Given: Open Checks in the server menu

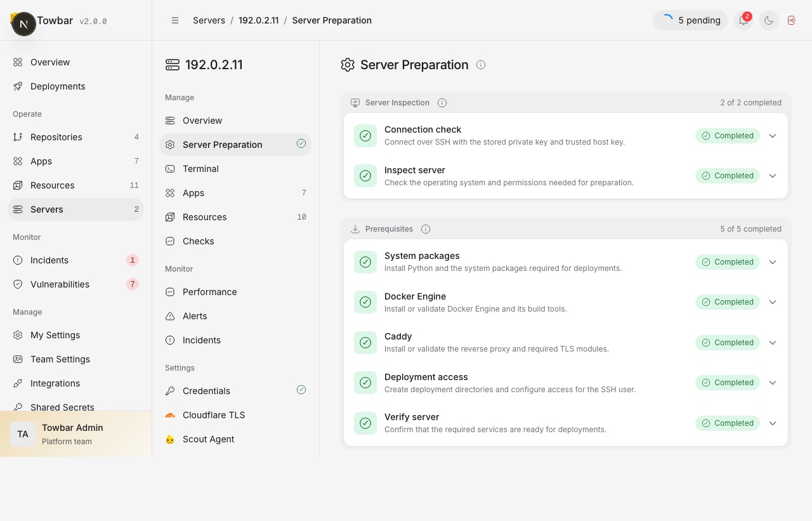Looking at the screenshot, I should (235, 241).
